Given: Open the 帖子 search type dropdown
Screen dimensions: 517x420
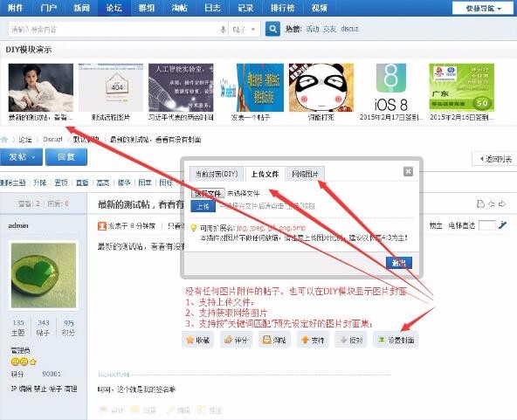Looking at the screenshot, I should 244,30.
